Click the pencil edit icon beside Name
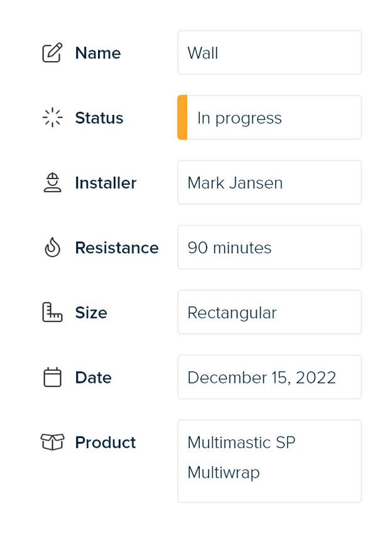 (52, 52)
